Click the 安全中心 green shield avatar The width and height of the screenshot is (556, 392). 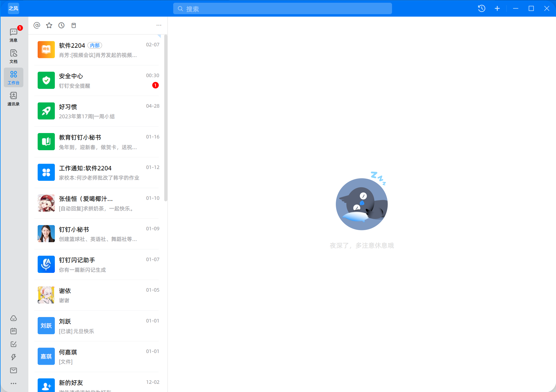pos(46,80)
